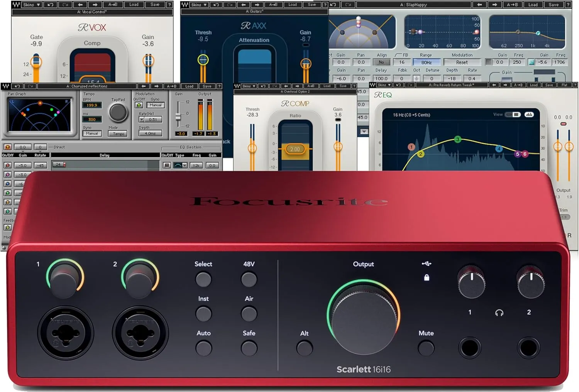The width and height of the screenshot is (579, 392).
Task: Select REQ band 4 node
Action: 499,149
